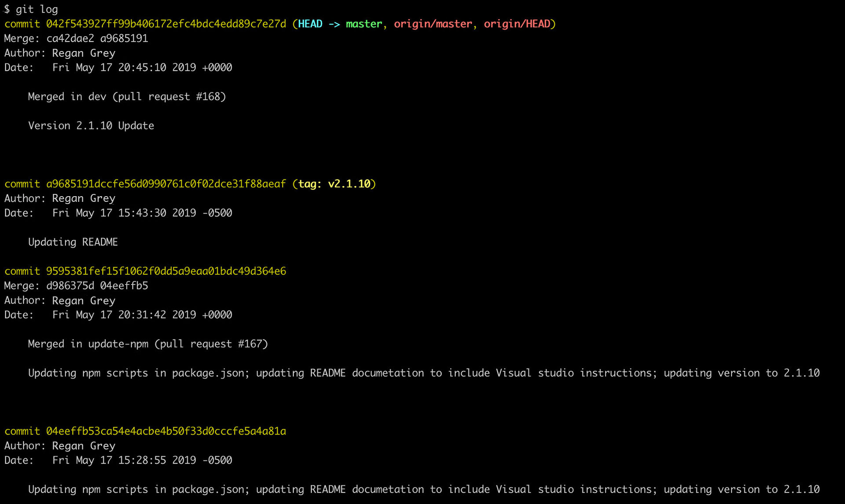The width and height of the screenshot is (845, 504).
Task: Click commit hash a9685191dccfe56d0990761c0f02dce31f88aeaf
Action: (166, 184)
